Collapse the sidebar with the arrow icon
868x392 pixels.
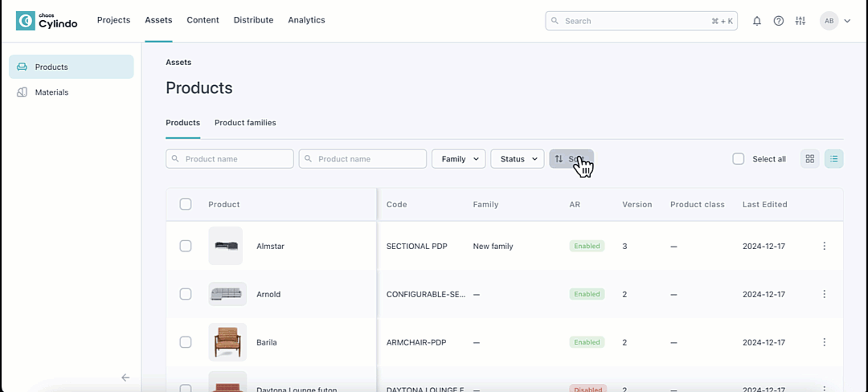[x=125, y=378]
